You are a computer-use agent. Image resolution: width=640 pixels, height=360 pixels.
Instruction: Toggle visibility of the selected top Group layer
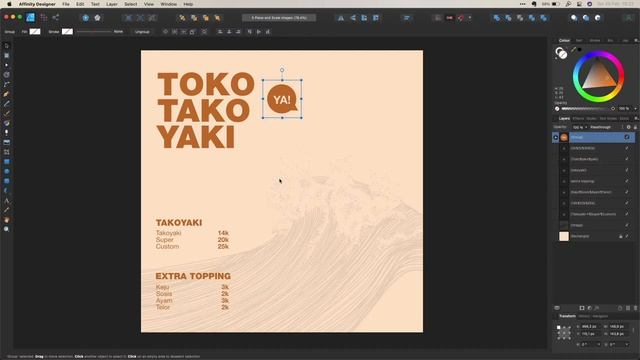(627, 137)
